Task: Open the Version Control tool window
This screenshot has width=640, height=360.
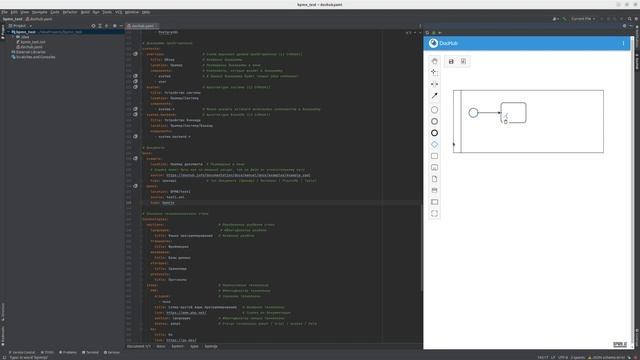Action: [22, 352]
